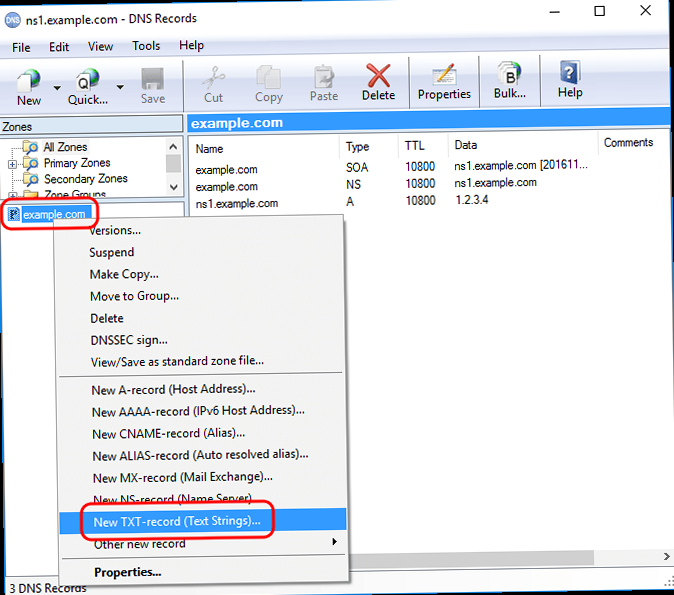The image size is (674, 595).
Task: Choose New TXT-record (Text Strings) menu entry
Action: pos(176,521)
